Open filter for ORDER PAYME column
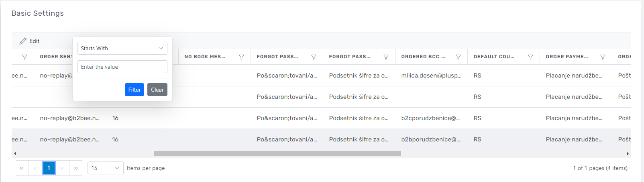 click(603, 57)
